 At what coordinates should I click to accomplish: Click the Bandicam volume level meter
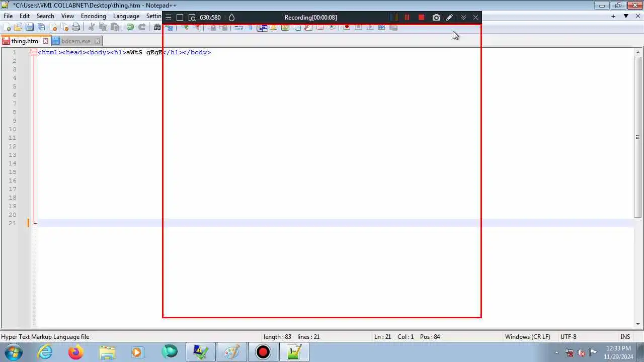click(394, 18)
